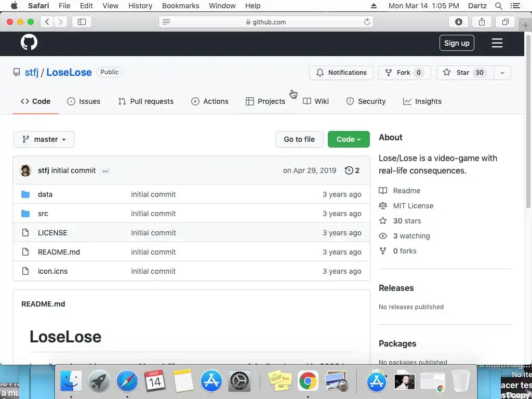The height and width of the screenshot is (399, 532).
Task: Open commit history clock icon showing 2
Action: click(x=352, y=170)
